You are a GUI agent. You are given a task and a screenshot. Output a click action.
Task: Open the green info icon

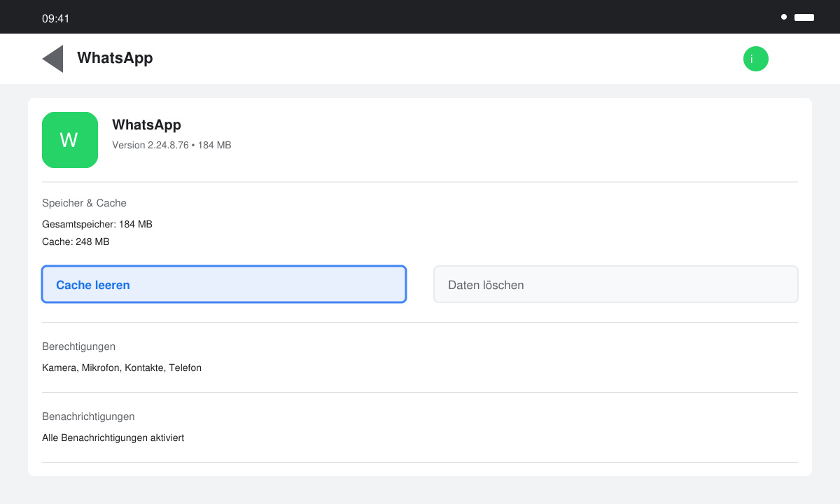click(x=756, y=59)
